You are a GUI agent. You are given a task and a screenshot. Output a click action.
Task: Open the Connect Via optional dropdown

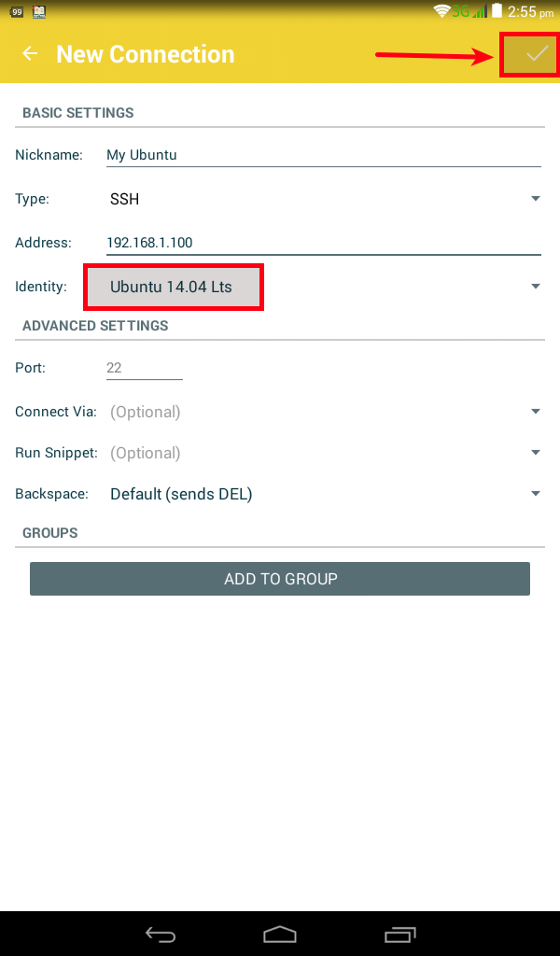tap(324, 412)
